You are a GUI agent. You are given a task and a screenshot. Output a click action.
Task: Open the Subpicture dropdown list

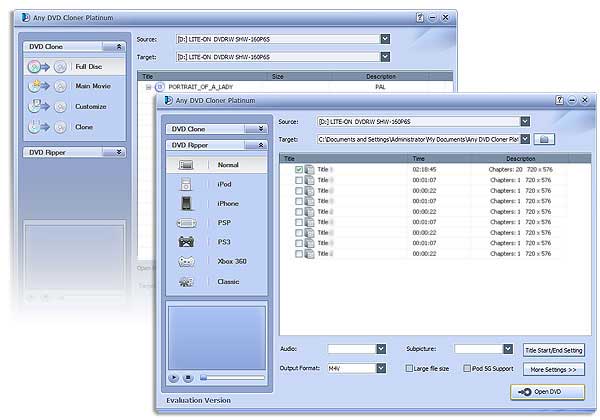[x=508, y=349]
